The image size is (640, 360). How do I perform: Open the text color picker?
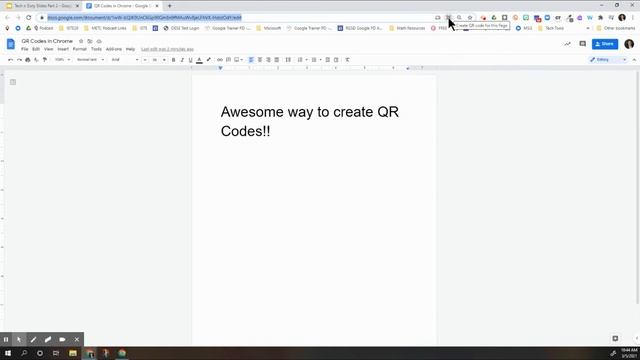pyautogui.click(x=199, y=60)
